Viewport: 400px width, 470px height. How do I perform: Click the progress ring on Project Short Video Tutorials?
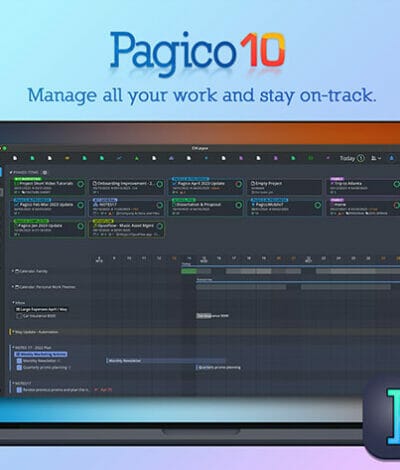(80, 184)
